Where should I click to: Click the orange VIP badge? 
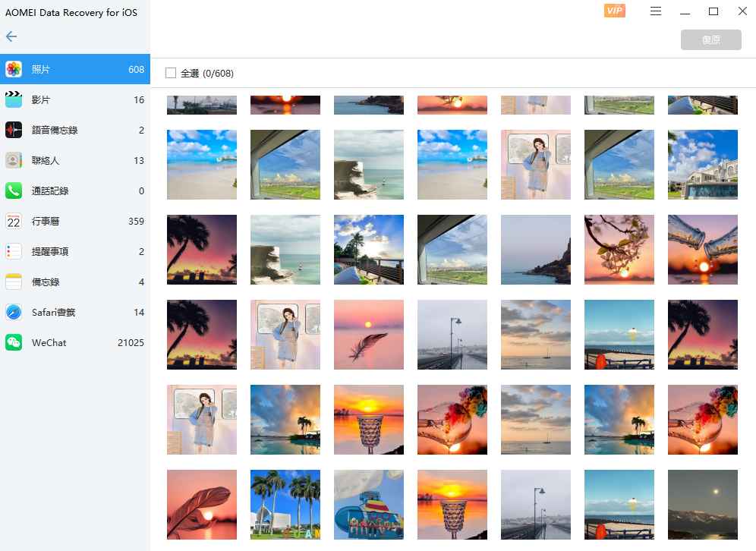(614, 11)
